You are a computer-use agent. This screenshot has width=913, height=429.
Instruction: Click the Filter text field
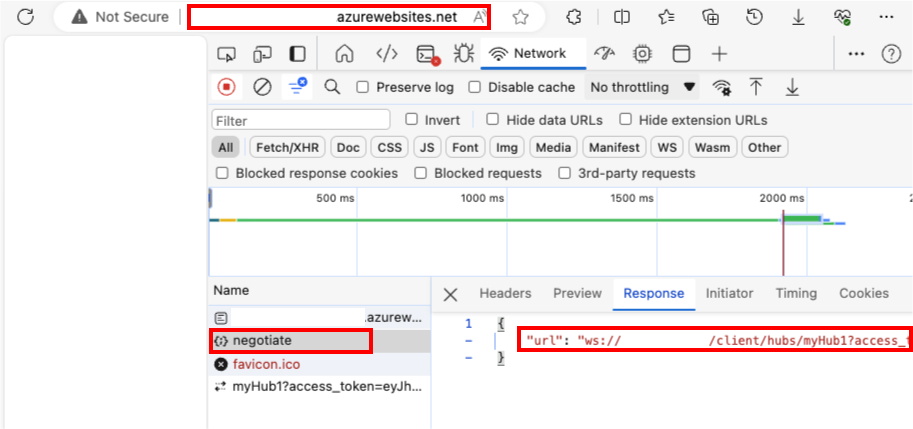pyautogui.click(x=301, y=120)
